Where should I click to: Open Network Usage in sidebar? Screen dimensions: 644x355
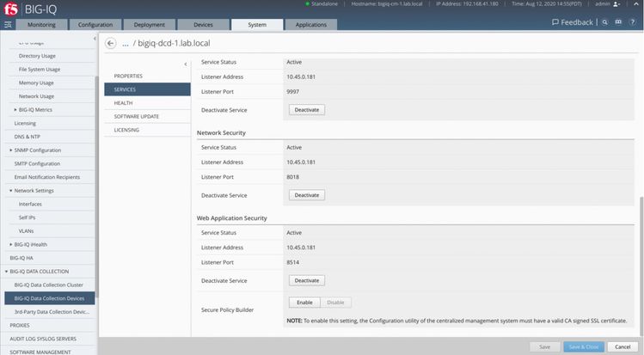36,96
